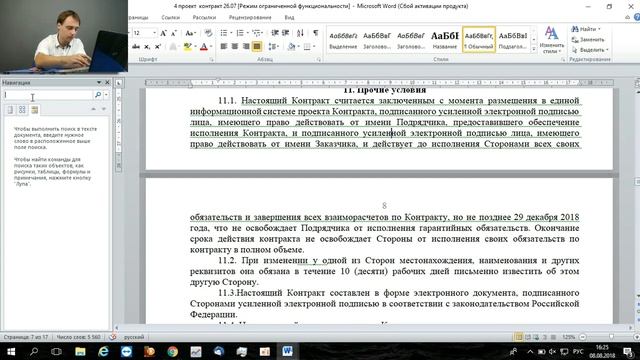Launch Google Chrome from taskbar

click(172, 351)
